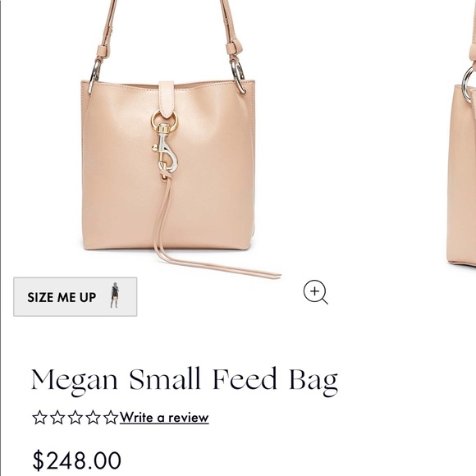
Task: Rate the bag one star
Action: click(x=39, y=418)
